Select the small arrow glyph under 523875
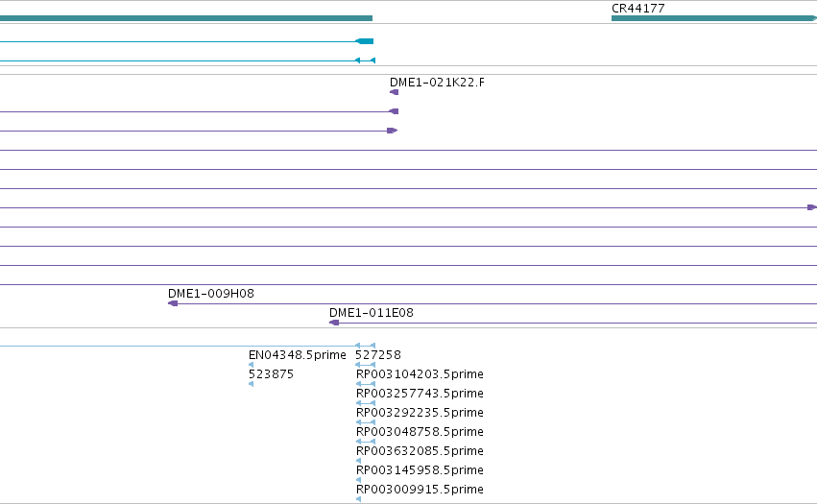This screenshot has height=504, width=817. coord(252,384)
